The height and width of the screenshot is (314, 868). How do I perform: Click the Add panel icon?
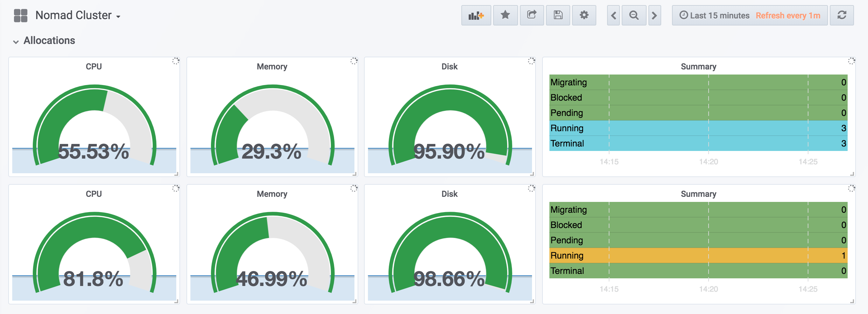click(476, 16)
